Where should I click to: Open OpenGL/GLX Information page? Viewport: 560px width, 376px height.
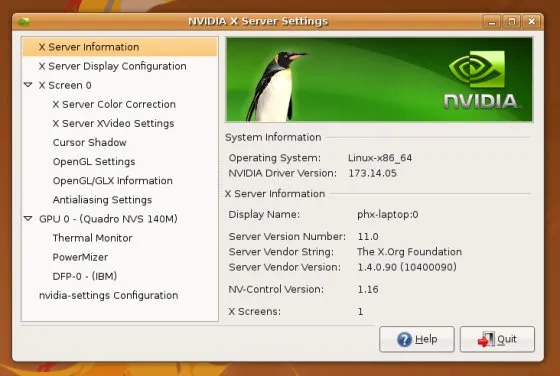(x=112, y=181)
